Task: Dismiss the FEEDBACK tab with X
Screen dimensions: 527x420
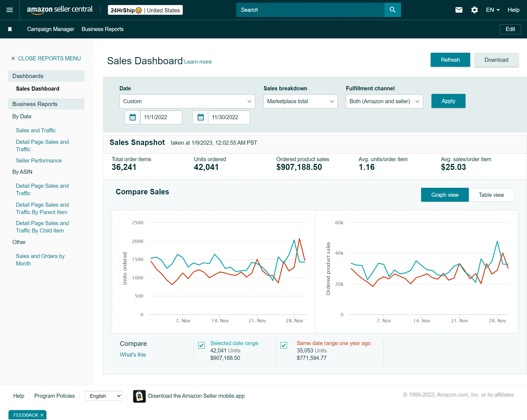Action: (42, 415)
